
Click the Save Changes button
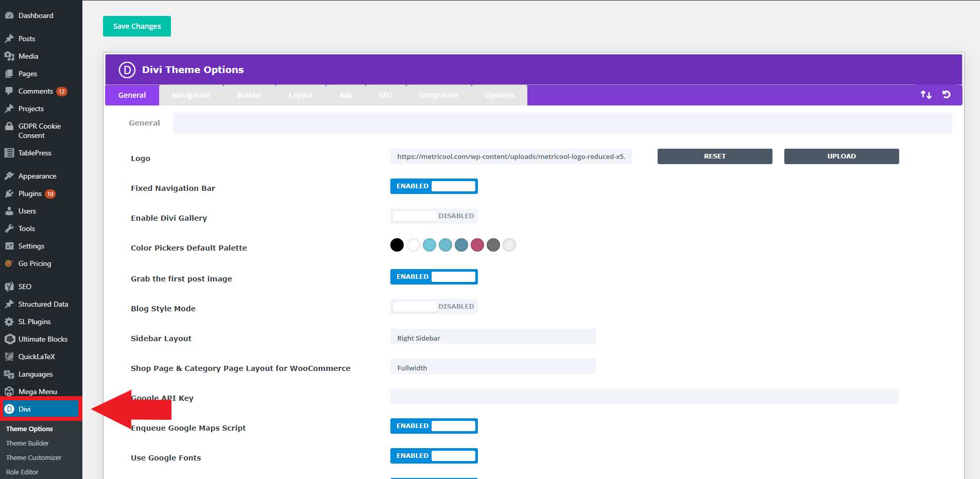click(137, 26)
